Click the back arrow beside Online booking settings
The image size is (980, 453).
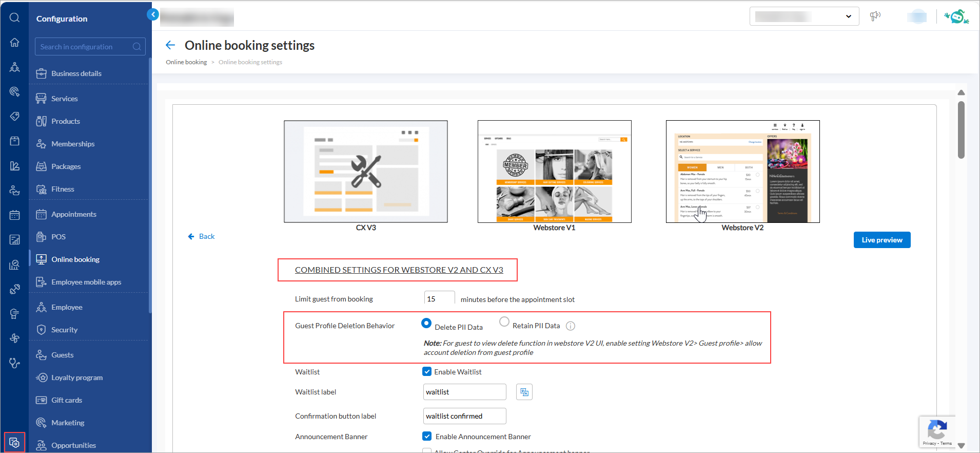tap(170, 45)
